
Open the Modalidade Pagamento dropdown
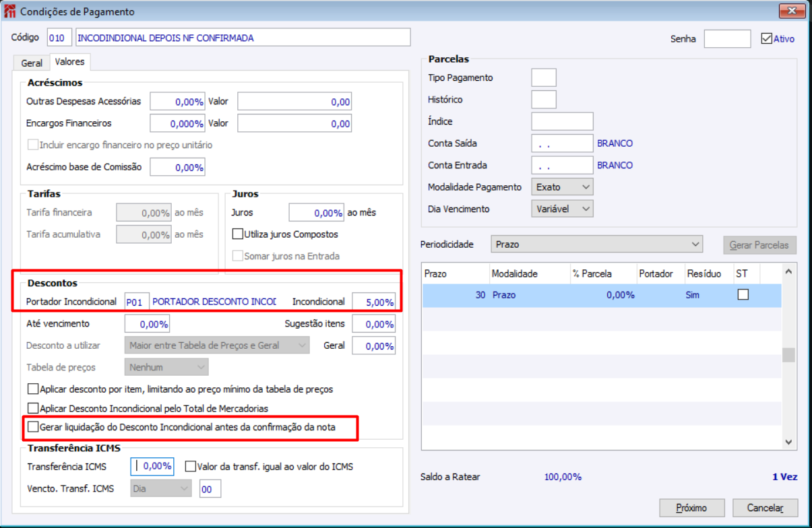point(562,187)
